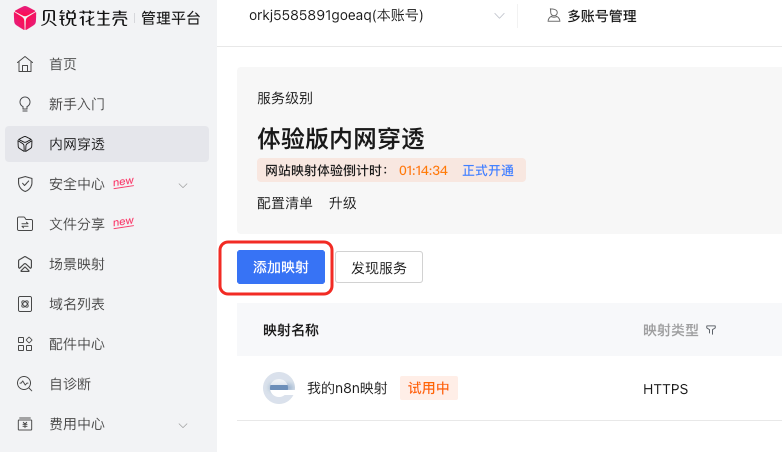This screenshot has height=452, width=782.
Task: Select the 新手入门 lightbulb icon
Action: click(x=25, y=104)
